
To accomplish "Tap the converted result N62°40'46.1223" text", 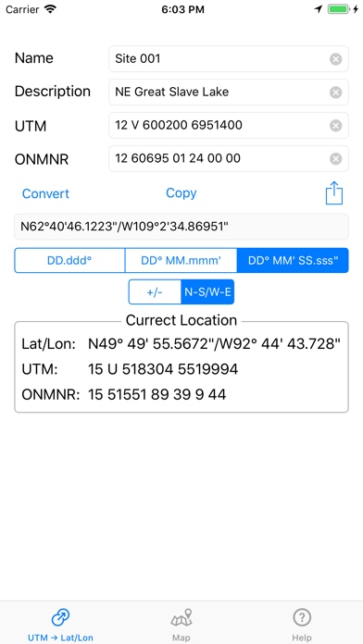I will click(181, 227).
